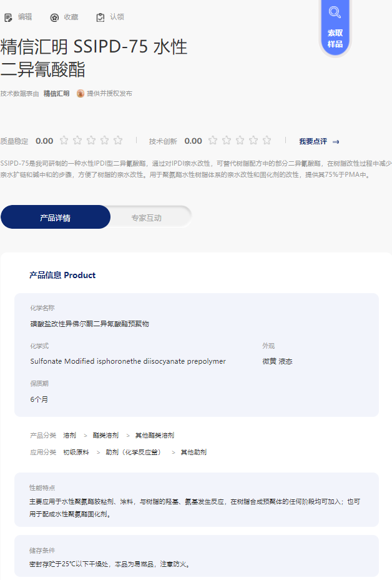Click the 认领 claim clipboard icon
The image size is (392, 580).
pyautogui.click(x=100, y=17)
